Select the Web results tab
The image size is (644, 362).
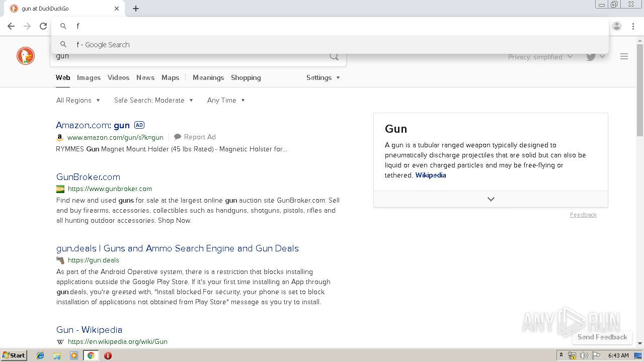point(63,77)
